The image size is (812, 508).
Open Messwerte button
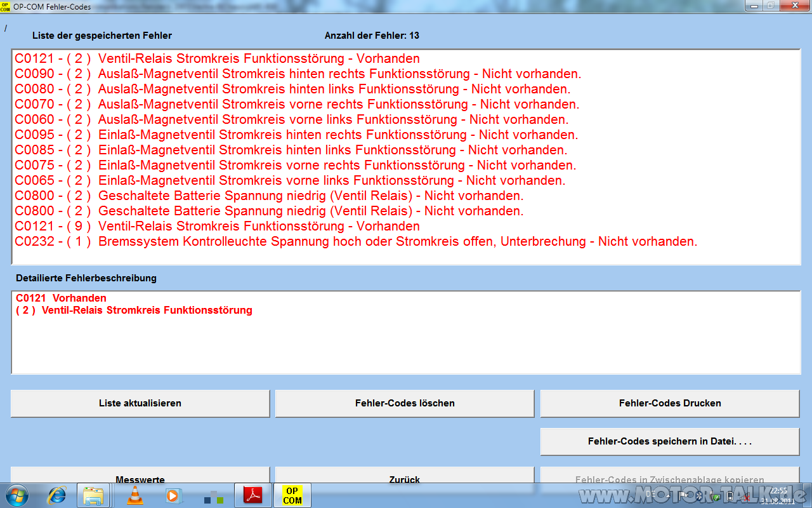click(140, 478)
